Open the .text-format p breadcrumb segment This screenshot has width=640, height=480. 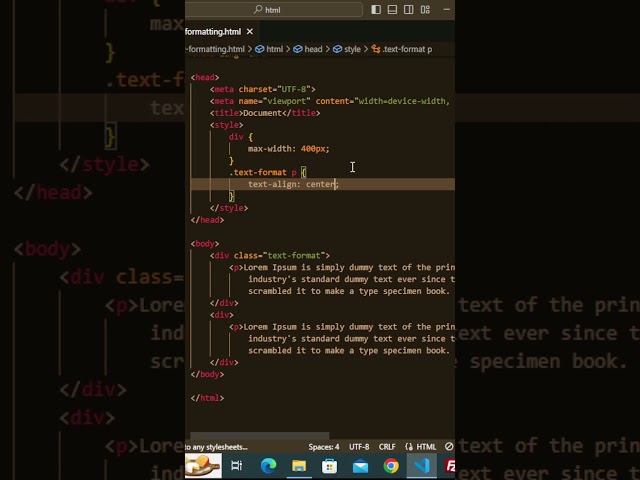407,49
